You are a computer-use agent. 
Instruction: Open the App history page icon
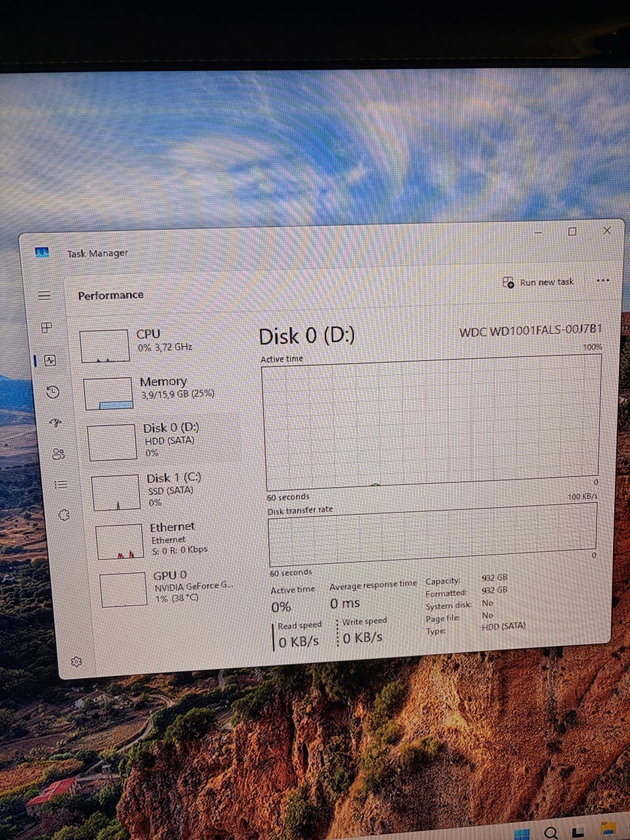pos(53,392)
